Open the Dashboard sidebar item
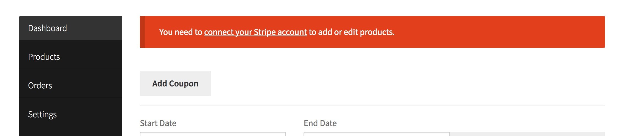644x136 pixels. tap(71, 28)
